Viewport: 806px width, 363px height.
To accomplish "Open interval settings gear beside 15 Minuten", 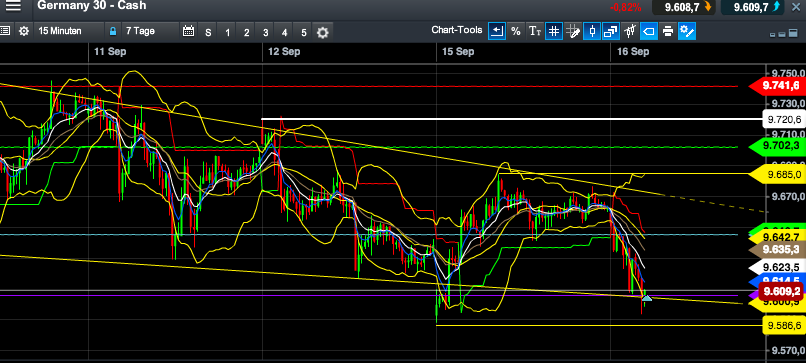I will (24, 31).
